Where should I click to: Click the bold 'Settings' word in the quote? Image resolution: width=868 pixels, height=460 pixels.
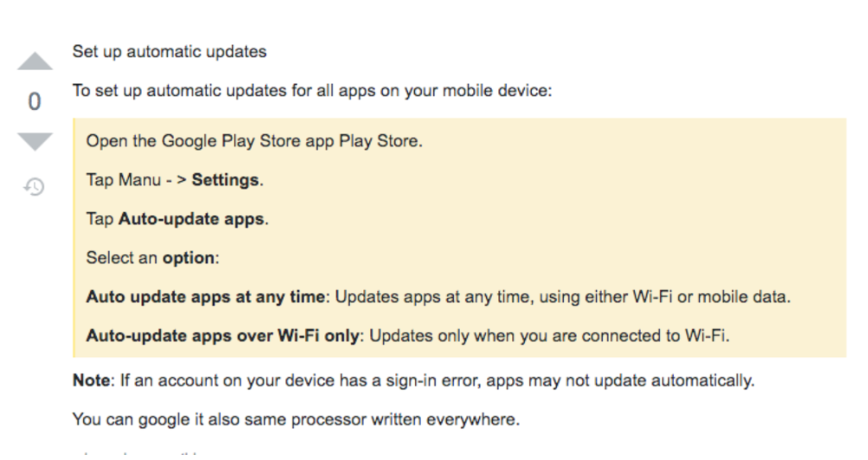point(225,180)
